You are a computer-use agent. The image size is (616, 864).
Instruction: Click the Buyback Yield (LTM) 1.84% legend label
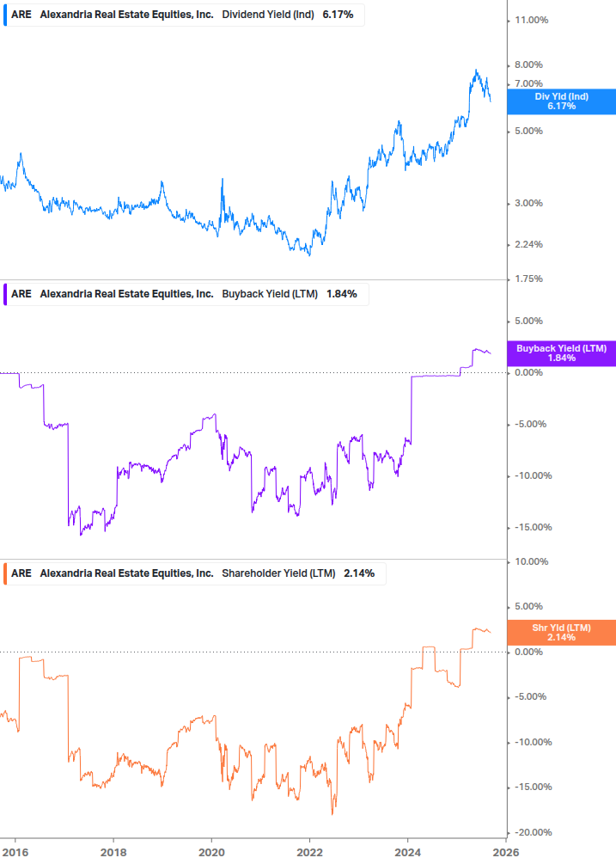186,294
